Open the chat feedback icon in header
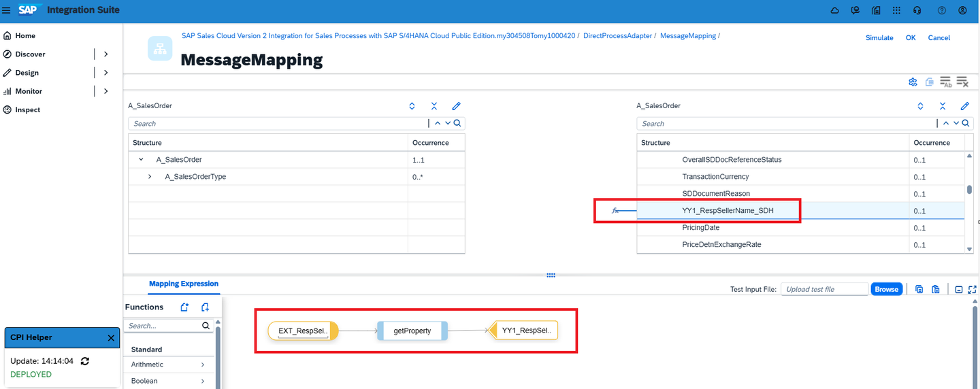Image resolution: width=980 pixels, height=389 pixels. point(855,10)
